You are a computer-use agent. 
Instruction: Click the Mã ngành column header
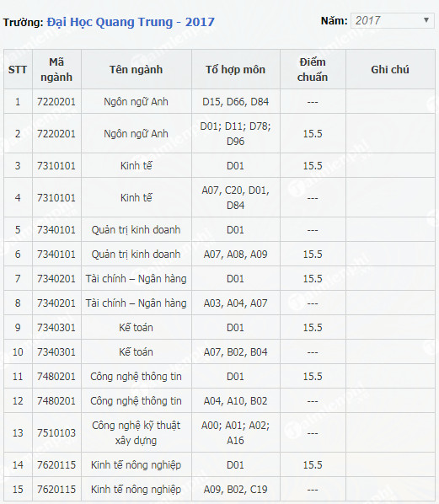pyautogui.click(x=56, y=69)
